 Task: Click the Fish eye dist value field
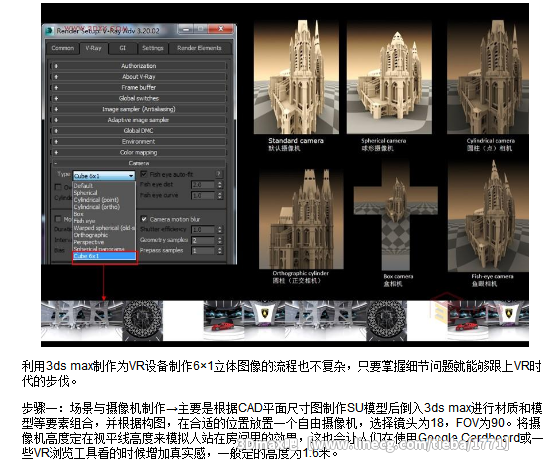tap(203, 185)
